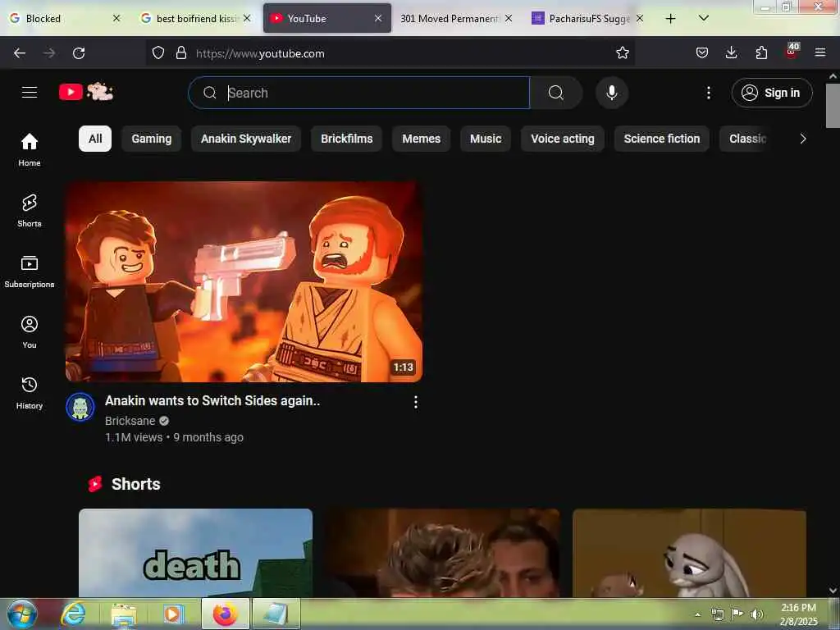Expand the list all tabs chevron
The image size is (840, 630).
coord(703,18)
